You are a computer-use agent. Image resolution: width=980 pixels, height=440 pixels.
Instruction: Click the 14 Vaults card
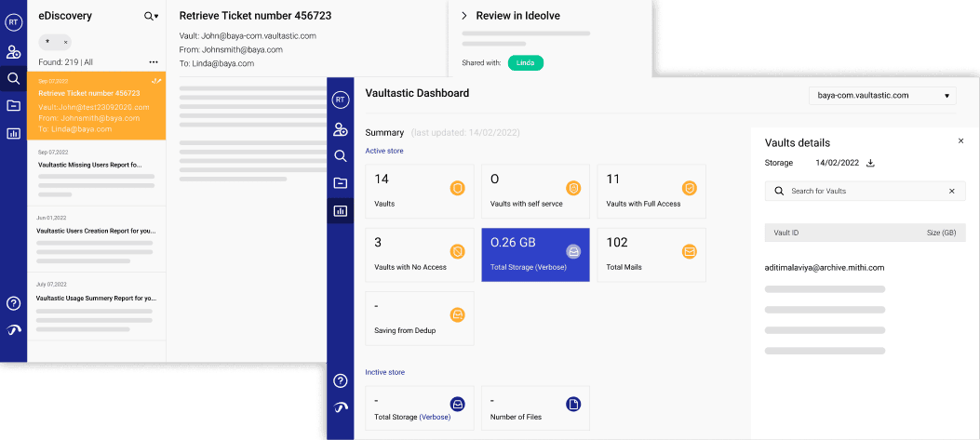pos(420,192)
